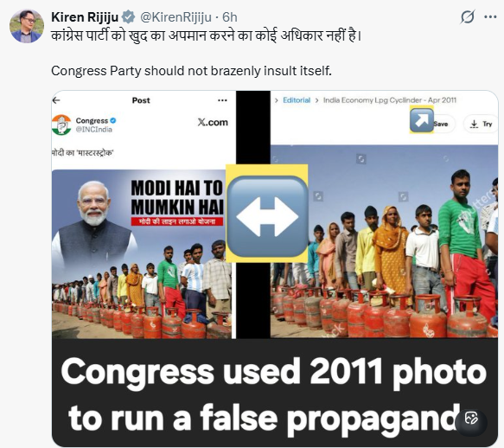This screenshot has width=504, height=448.
Task: Open the 2011 LPG cylinder queue photo
Action: (x=384, y=241)
